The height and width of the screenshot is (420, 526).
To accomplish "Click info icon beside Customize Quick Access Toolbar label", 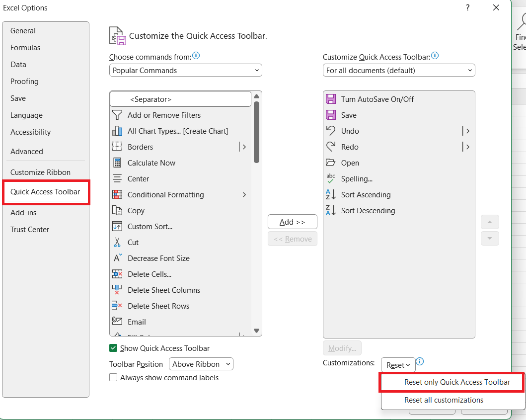I will click(x=435, y=56).
